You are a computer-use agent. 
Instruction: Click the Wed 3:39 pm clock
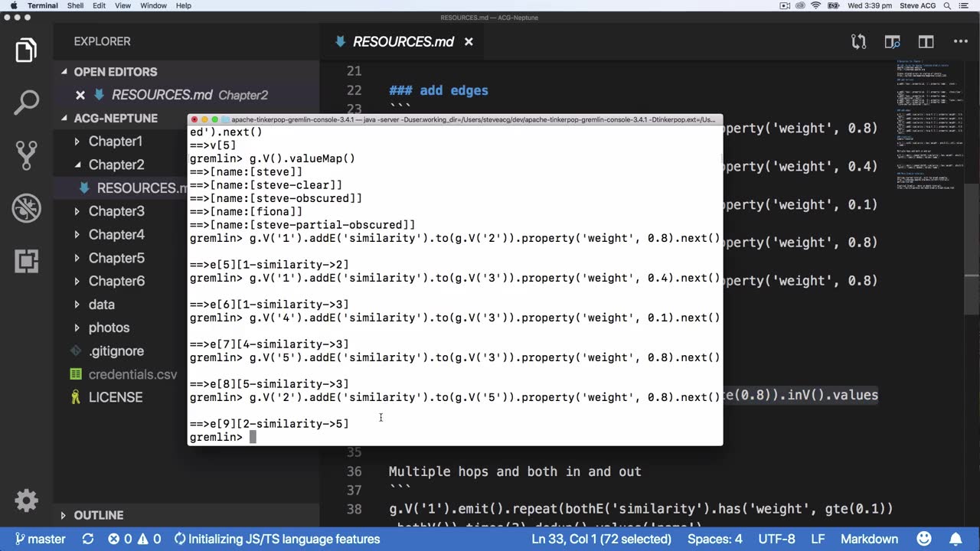pyautogui.click(x=870, y=5)
